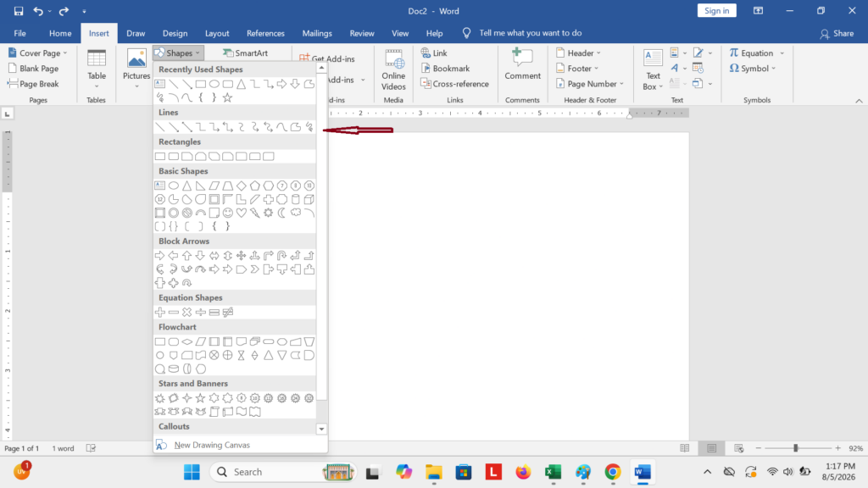This screenshot has height=488, width=868.
Task: Switch to Read Mode view
Action: [685, 448]
